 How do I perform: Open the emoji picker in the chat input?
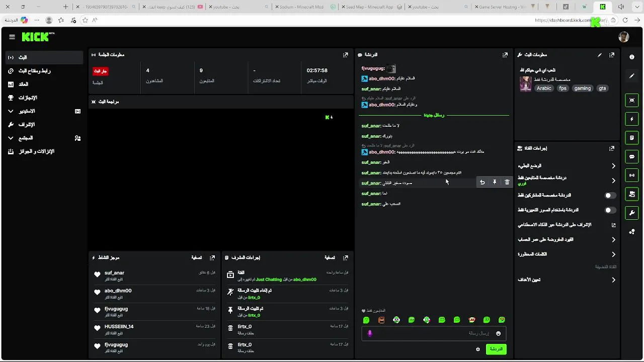click(499, 333)
